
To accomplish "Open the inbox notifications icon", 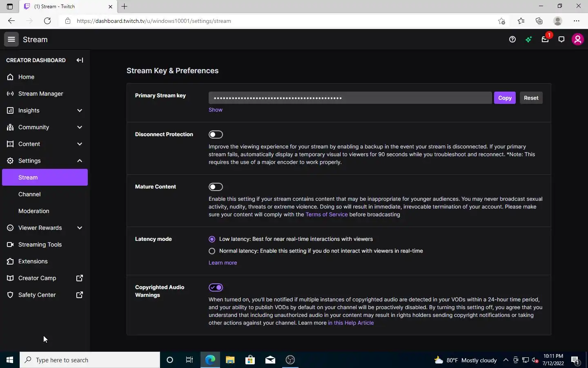I will (545, 39).
